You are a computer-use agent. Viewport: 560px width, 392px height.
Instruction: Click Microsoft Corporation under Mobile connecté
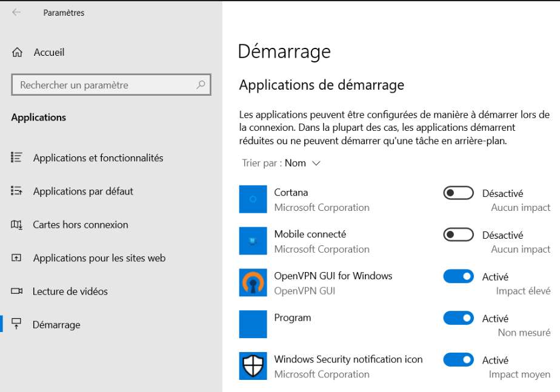322,249
